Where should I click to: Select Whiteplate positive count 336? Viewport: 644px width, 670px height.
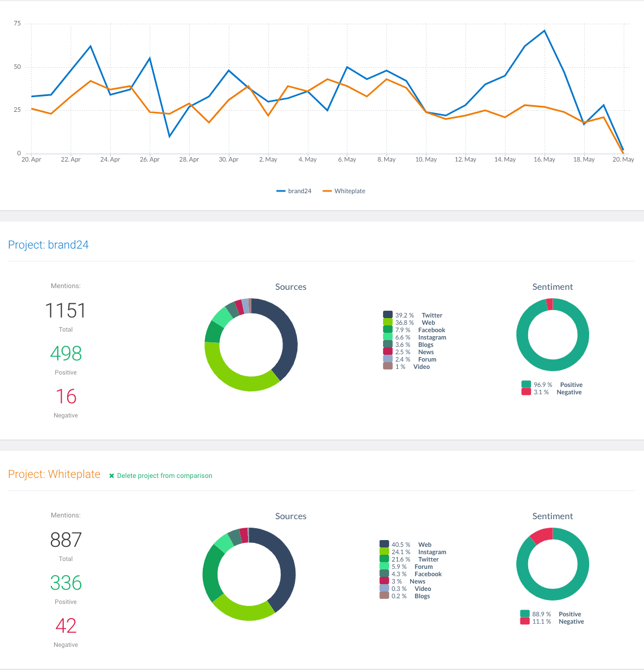66,583
